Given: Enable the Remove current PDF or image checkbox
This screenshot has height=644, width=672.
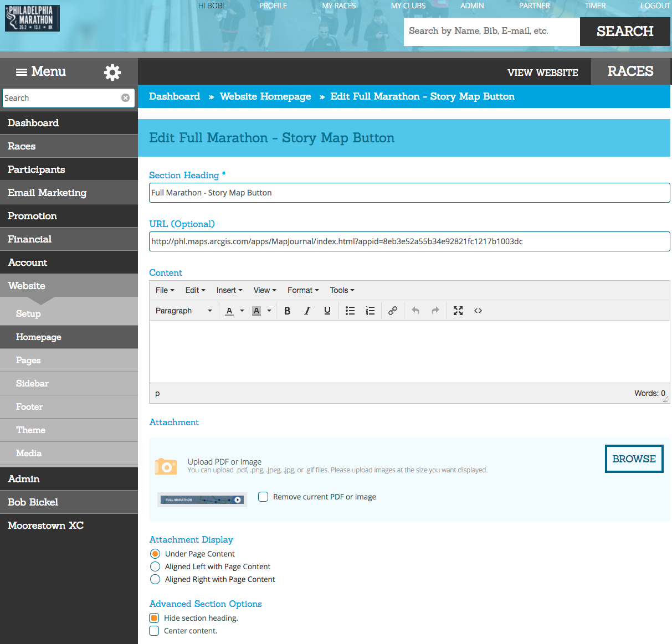Looking at the screenshot, I should click(263, 497).
